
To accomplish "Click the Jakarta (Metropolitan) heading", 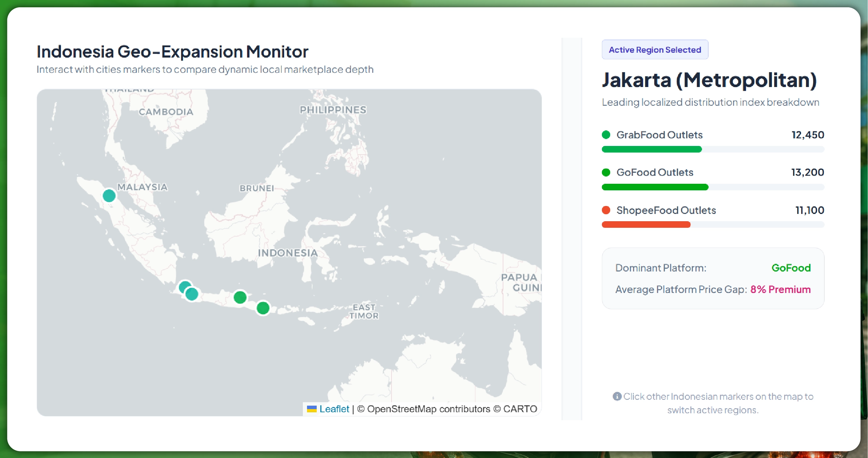I will [709, 80].
